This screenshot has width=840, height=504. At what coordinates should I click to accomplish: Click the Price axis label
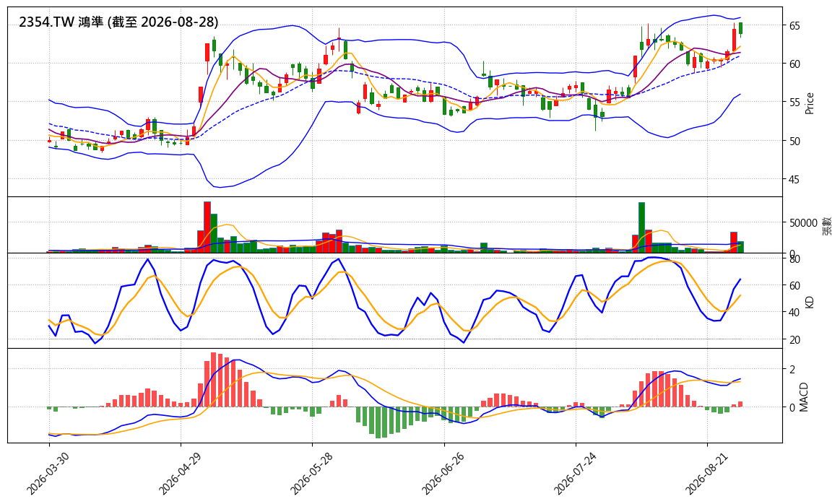click(810, 103)
